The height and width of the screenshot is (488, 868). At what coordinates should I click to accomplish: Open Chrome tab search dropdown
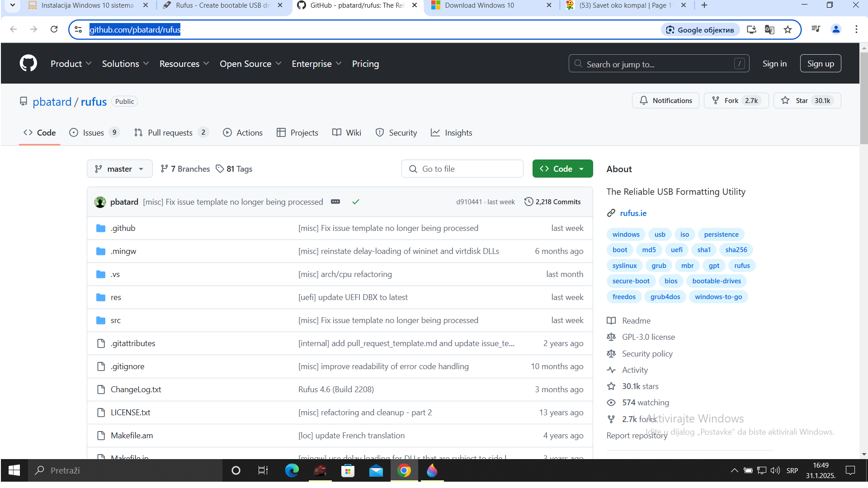pyautogui.click(x=12, y=5)
